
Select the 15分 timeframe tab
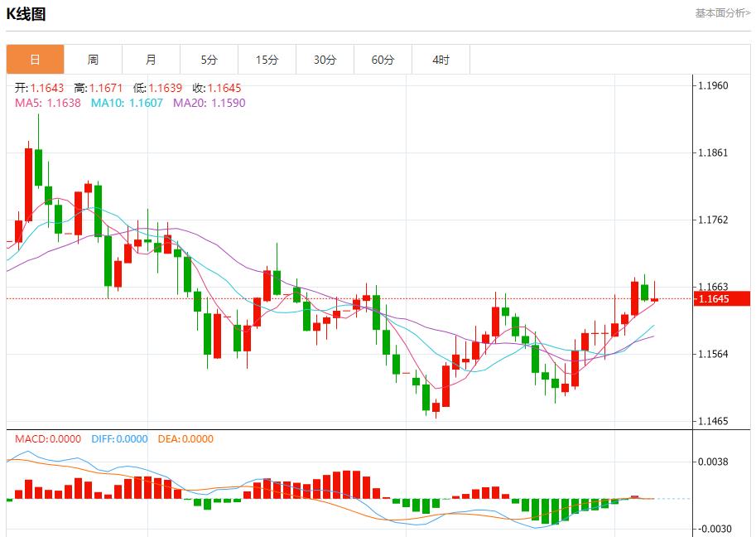267,60
